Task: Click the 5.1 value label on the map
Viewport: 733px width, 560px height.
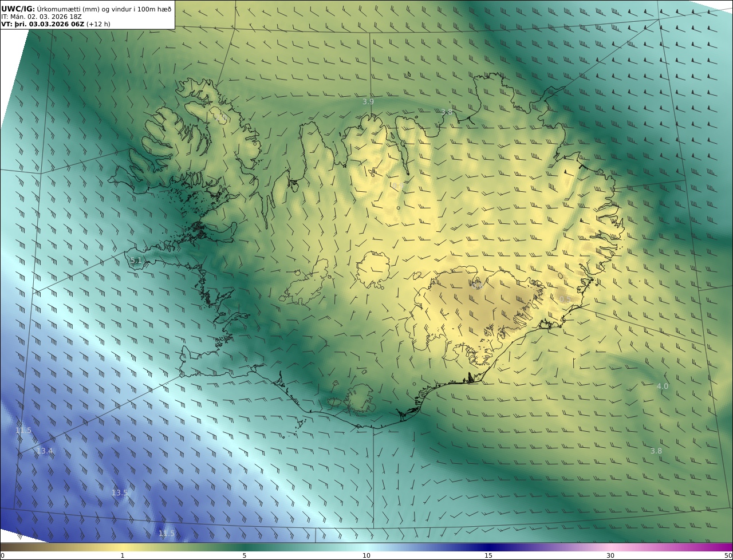Action: (136, 261)
